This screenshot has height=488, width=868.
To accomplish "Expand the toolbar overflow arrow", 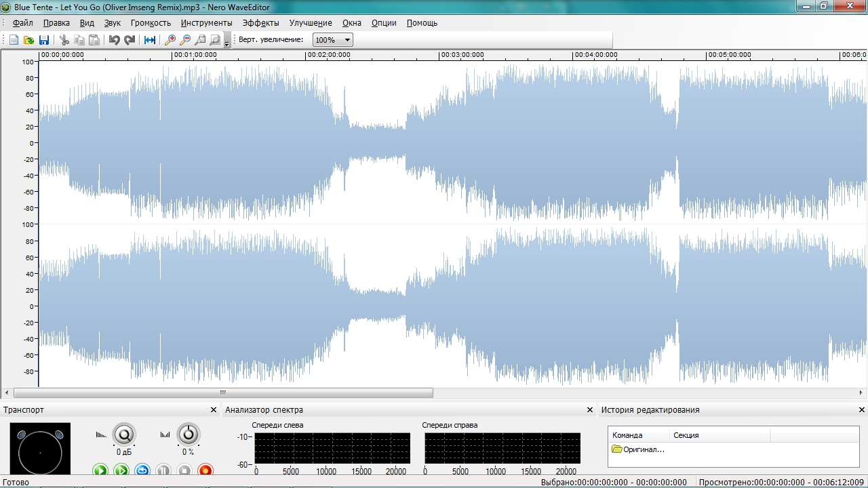I will pyautogui.click(x=226, y=43).
